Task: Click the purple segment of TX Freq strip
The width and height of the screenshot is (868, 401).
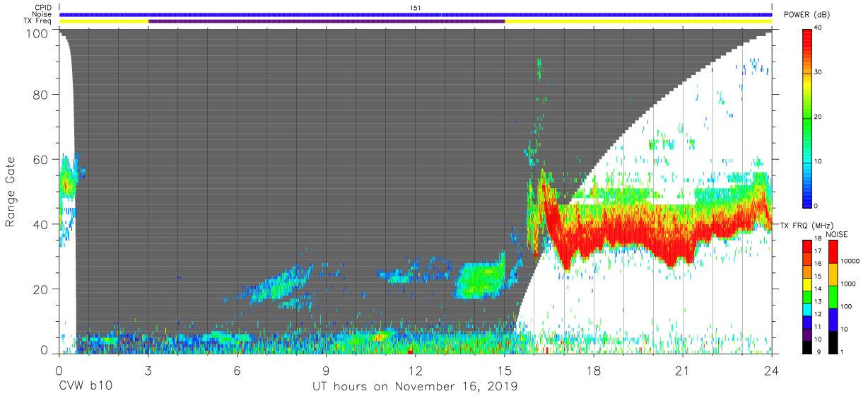Action: point(327,21)
